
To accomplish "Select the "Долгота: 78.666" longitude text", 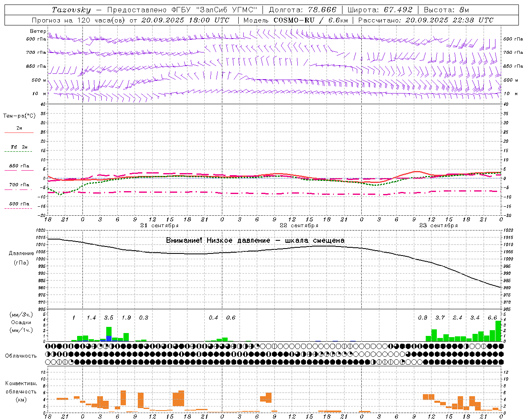I will coord(302,10).
